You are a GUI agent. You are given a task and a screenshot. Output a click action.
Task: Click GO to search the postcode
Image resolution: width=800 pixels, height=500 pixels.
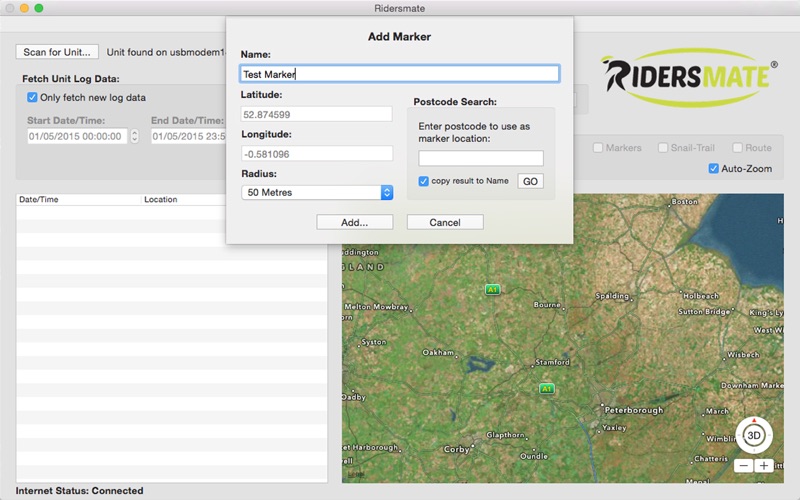[x=530, y=181]
